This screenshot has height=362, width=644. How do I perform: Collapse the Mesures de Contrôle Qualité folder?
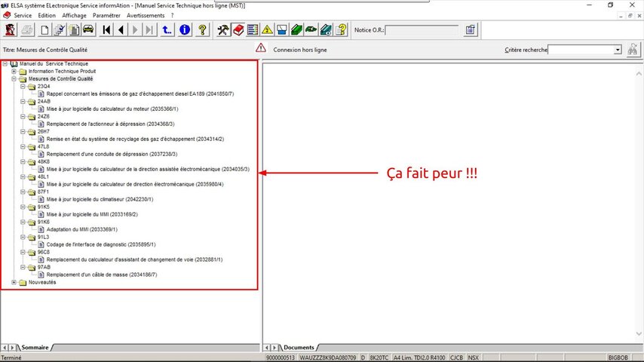click(14, 79)
